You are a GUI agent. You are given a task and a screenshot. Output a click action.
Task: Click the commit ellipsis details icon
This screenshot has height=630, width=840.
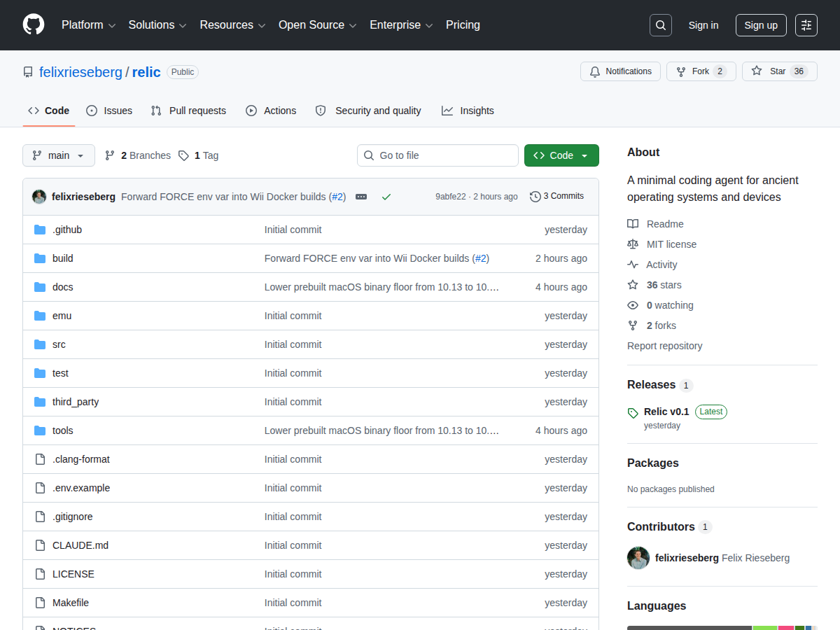pos(361,197)
